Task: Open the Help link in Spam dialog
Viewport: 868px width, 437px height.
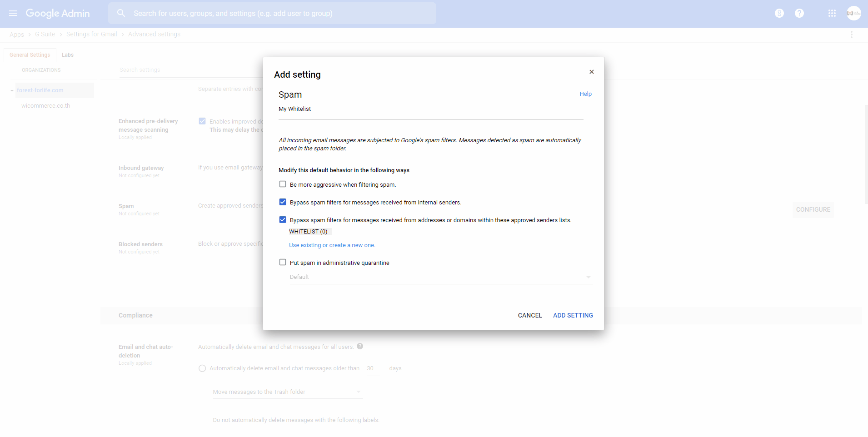Action: coord(585,94)
